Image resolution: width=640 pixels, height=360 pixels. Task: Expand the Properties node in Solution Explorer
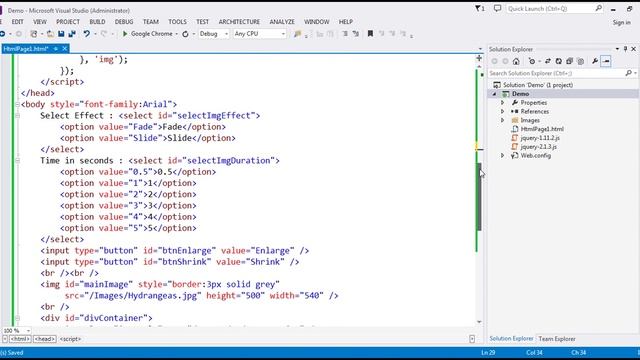[502, 102]
